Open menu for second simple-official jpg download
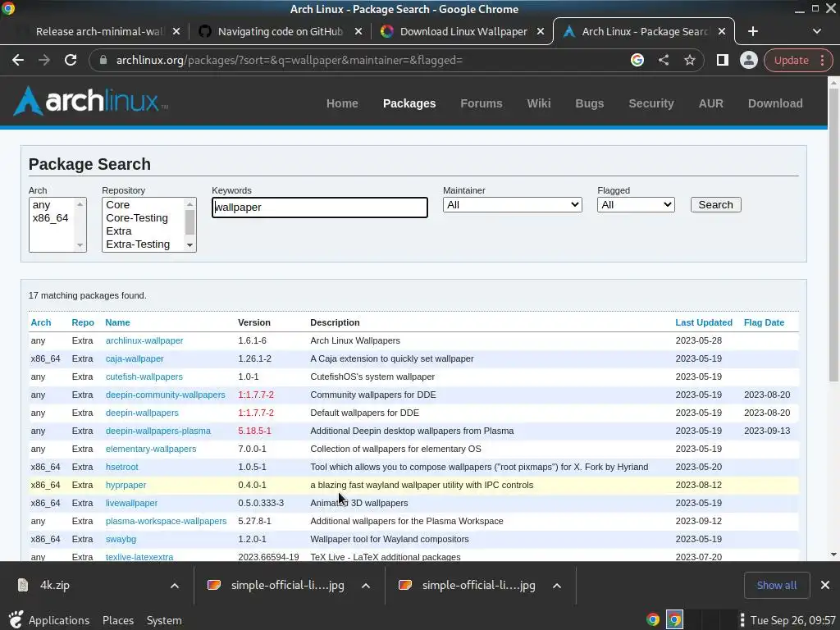The image size is (840, 630). (x=557, y=586)
